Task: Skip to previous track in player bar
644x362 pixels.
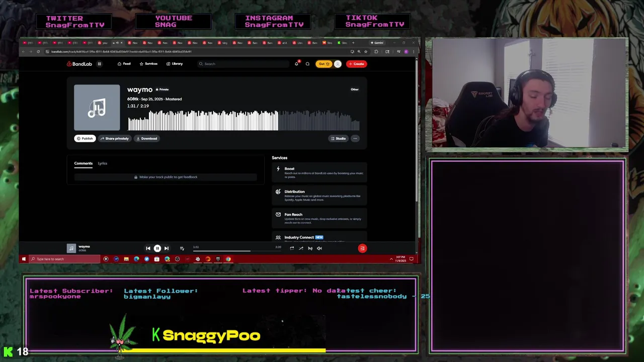Action: pyautogui.click(x=148, y=248)
